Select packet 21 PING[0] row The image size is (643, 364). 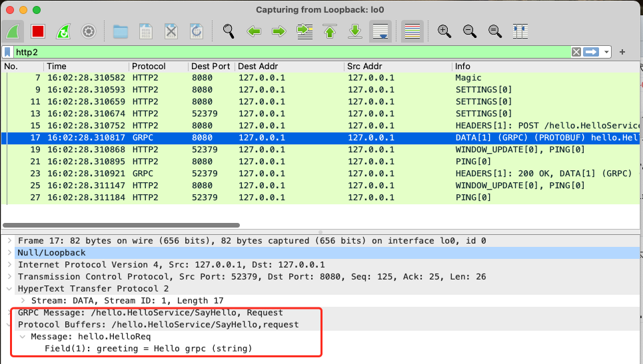point(320,161)
